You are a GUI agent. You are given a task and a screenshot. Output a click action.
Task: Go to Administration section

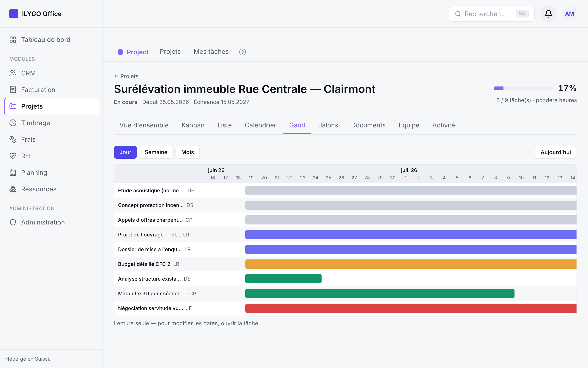tap(51, 222)
